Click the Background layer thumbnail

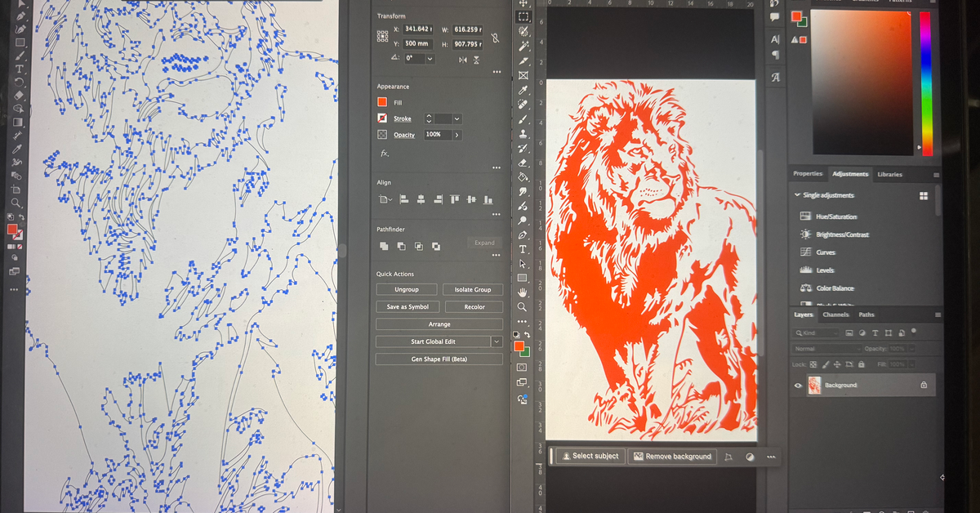click(x=816, y=385)
